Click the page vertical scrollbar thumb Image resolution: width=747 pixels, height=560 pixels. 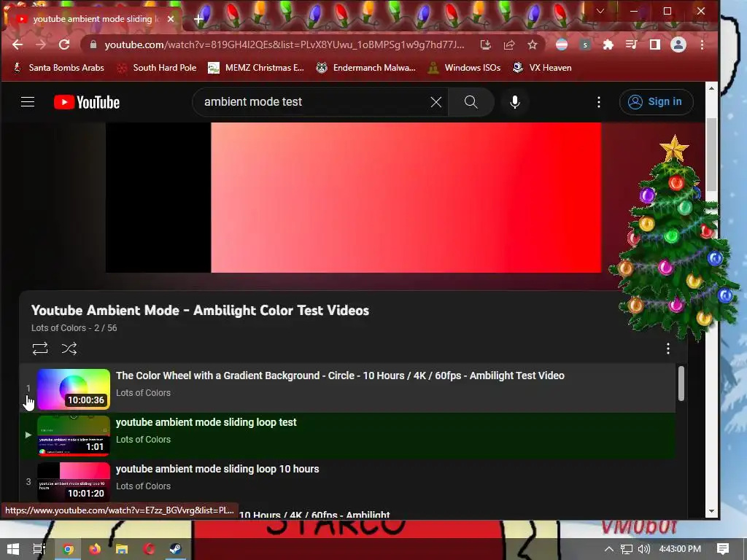tap(711, 155)
